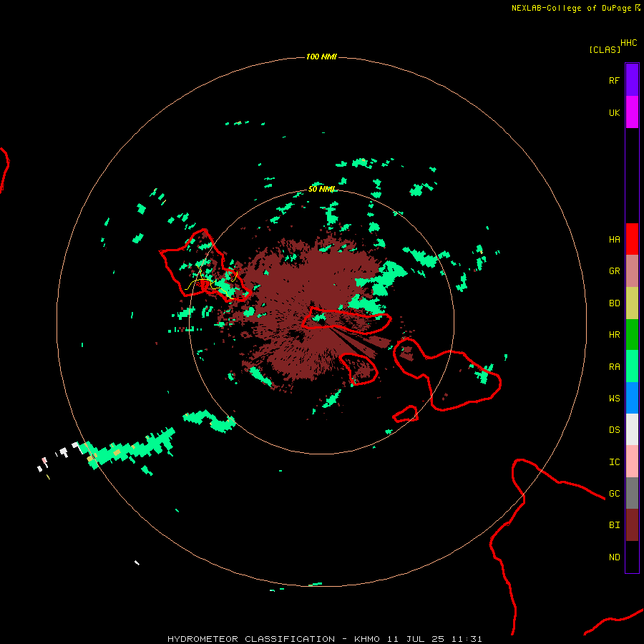Click the DS legend label

[615, 429]
